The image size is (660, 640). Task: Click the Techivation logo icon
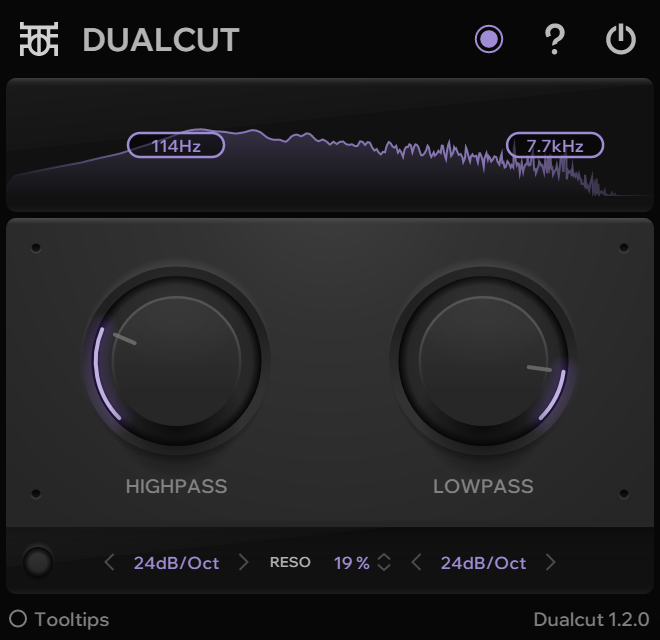[39, 40]
